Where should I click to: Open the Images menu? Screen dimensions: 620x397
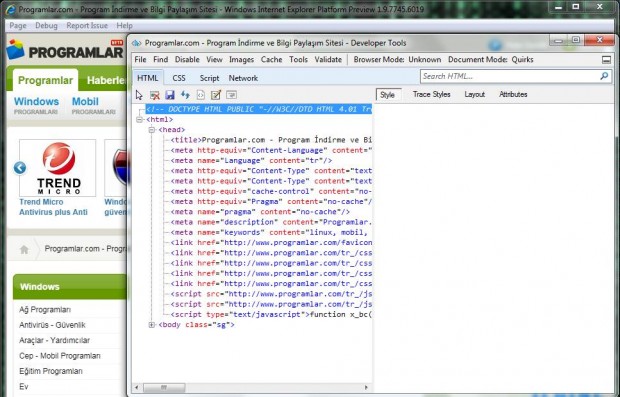[242, 60]
